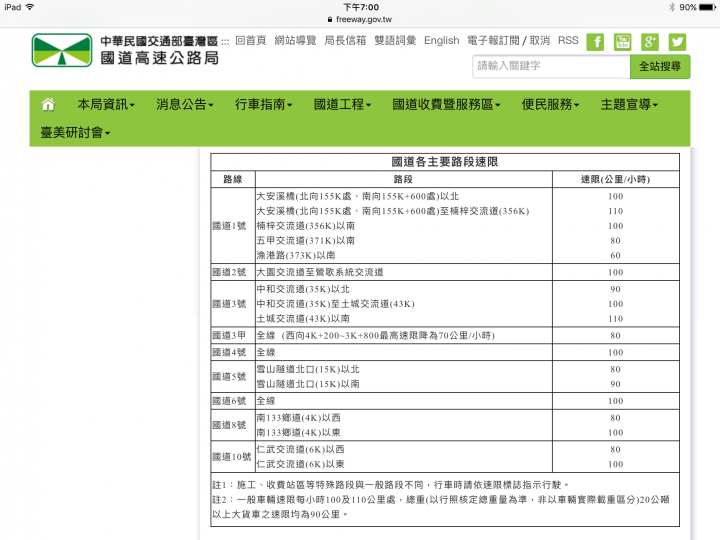720x540 pixels.
Task: Click the 速限(公里/小時) column header
Action: (615, 179)
